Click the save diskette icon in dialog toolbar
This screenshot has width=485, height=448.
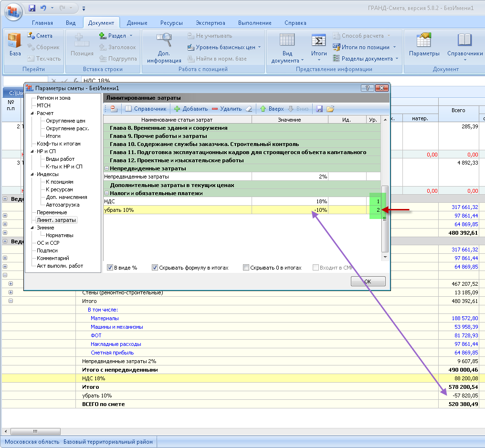tap(319, 109)
